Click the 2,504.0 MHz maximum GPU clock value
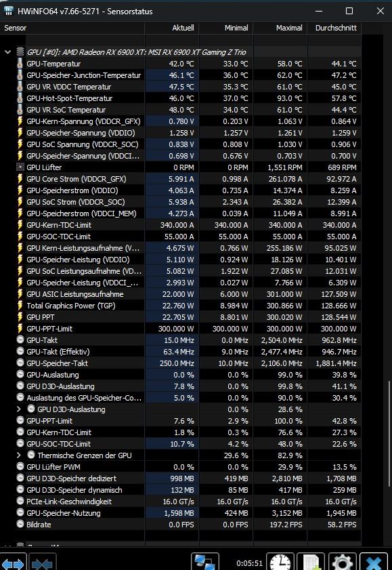This screenshot has width=392, height=570. (x=282, y=340)
